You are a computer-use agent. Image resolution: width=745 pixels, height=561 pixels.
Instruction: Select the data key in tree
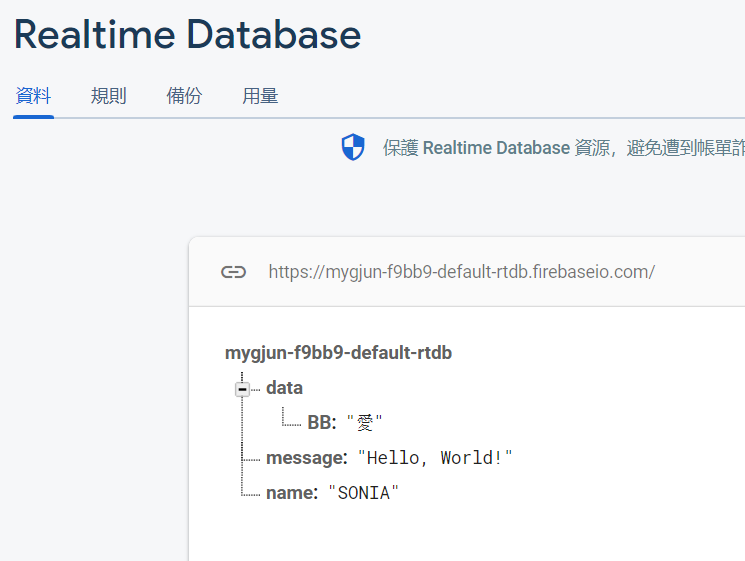284,388
